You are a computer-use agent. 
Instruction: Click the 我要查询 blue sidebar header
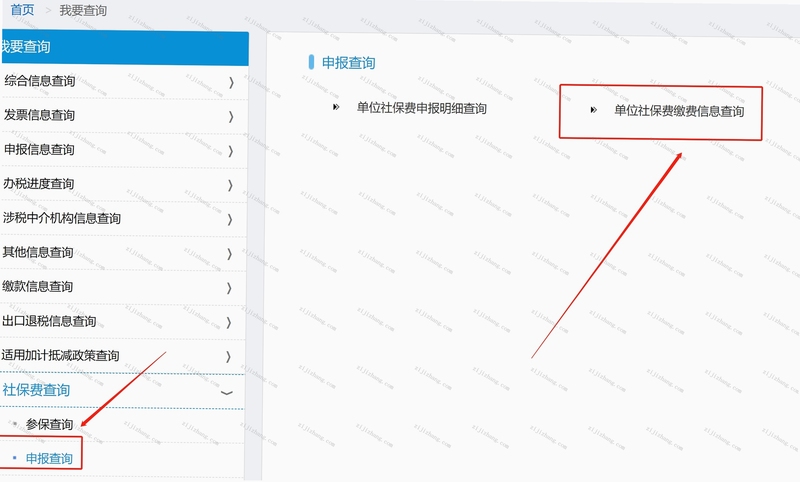click(125, 48)
